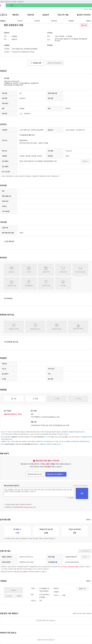Image resolution: width=92 pixels, height=644 pixels.
Task: Click the 장애인용 승강기 facility icon
Action: tap(35, 327)
